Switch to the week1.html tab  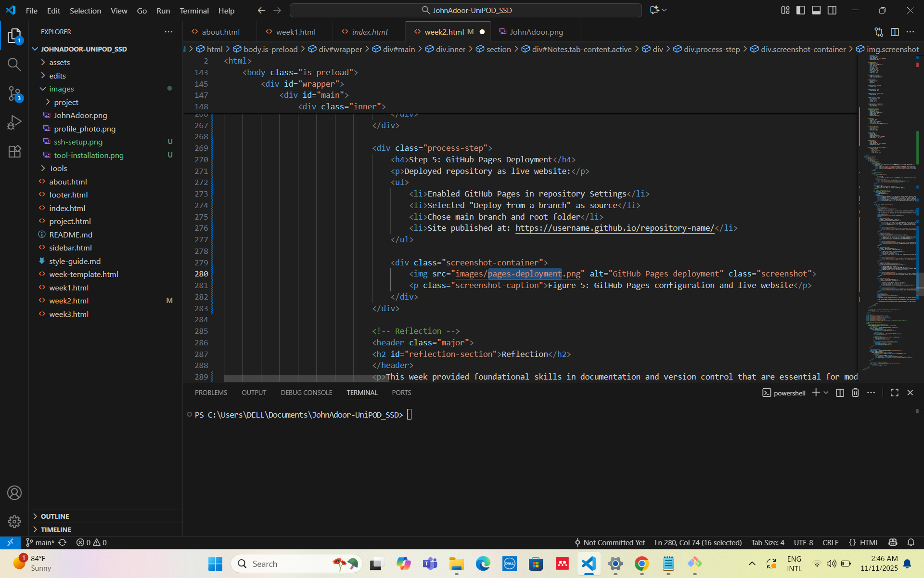pos(295,32)
